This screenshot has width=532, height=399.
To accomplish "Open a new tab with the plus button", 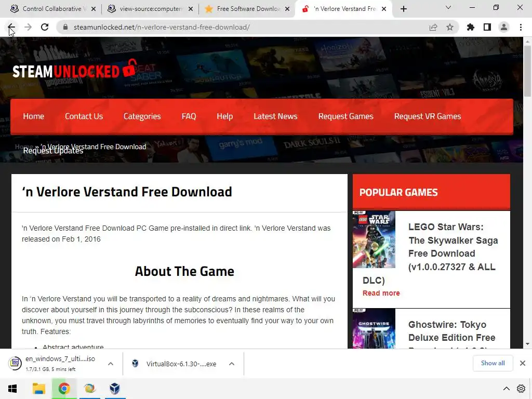I will (x=403, y=9).
